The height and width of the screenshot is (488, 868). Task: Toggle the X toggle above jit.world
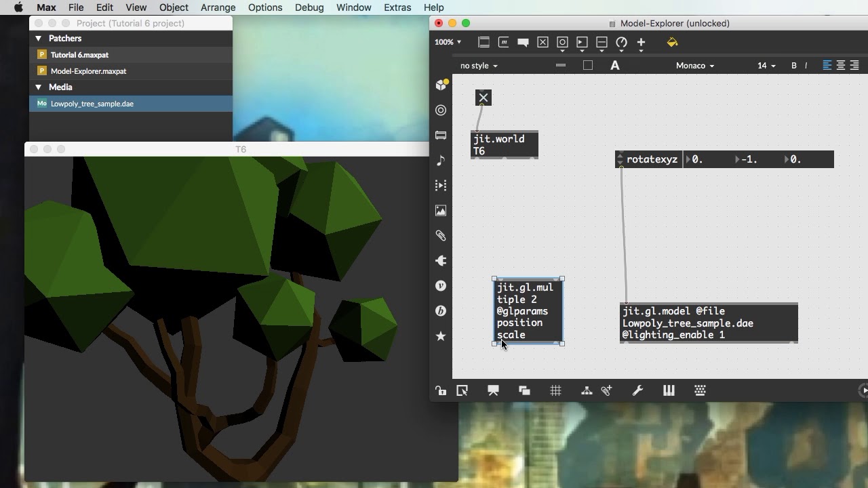[484, 98]
